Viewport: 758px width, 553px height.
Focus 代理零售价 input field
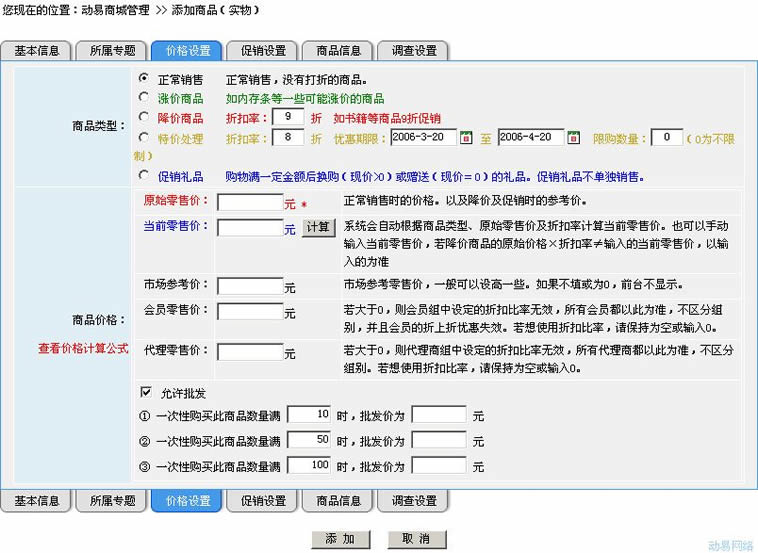tap(250, 352)
